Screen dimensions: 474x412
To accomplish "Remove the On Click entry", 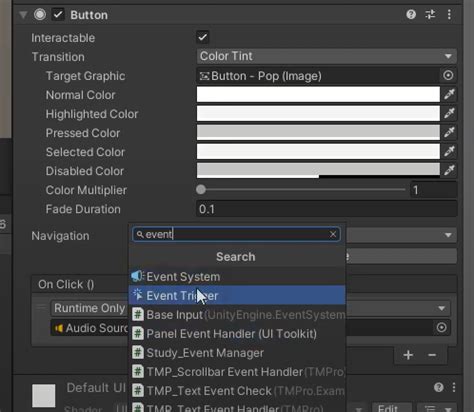I will click(x=432, y=355).
